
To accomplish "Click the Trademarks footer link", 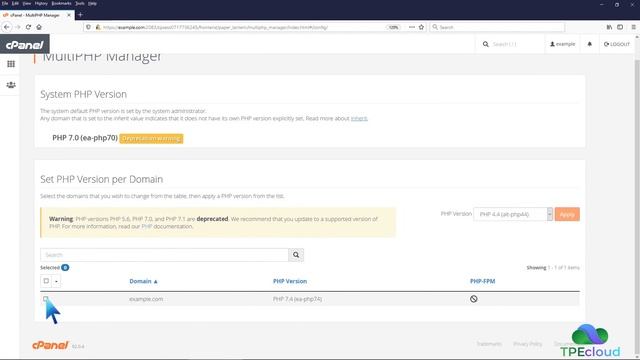I will pos(489,344).
